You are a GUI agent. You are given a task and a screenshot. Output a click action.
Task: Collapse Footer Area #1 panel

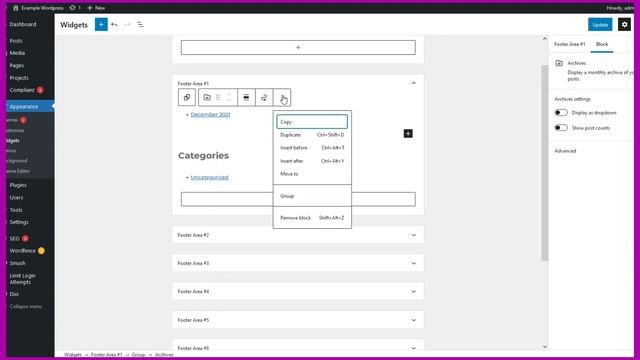[413, 83]
